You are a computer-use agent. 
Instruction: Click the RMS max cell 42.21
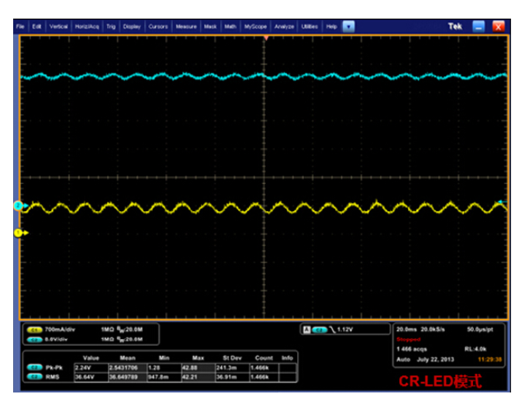pyautogui.click(x=199, y=377)
